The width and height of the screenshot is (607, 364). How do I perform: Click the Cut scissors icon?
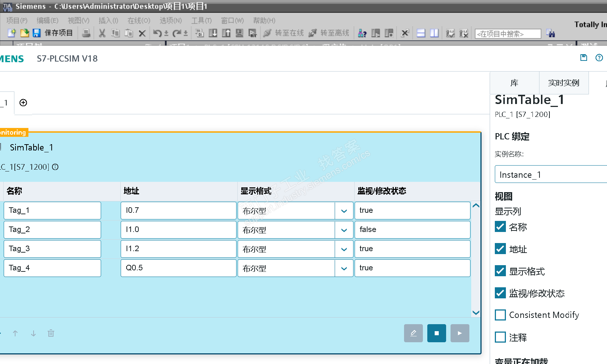(102, 33)
